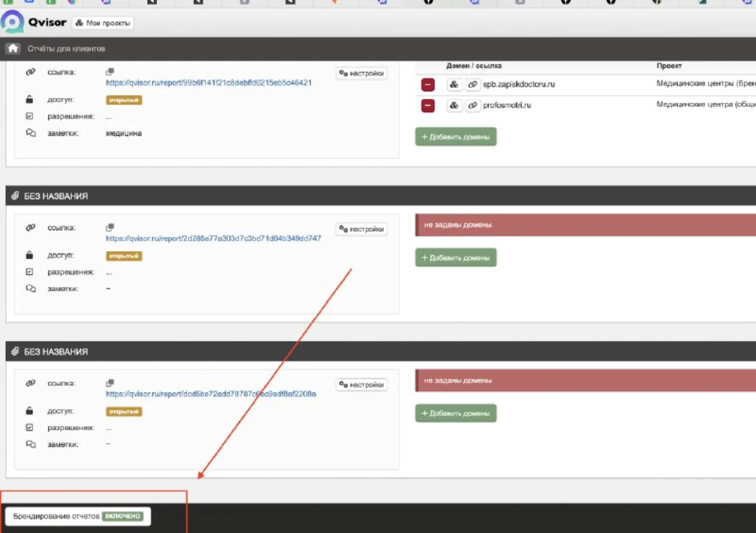Copy the report link ending in 5c46421
756x533 pixels.
[x=110, y=72]
